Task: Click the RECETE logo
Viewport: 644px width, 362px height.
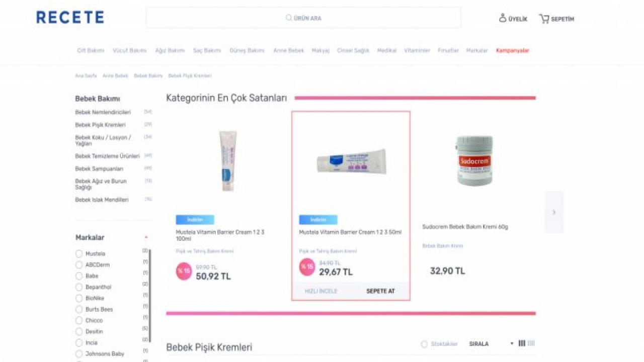Action: pyautogui.click(x=70, y=18)
